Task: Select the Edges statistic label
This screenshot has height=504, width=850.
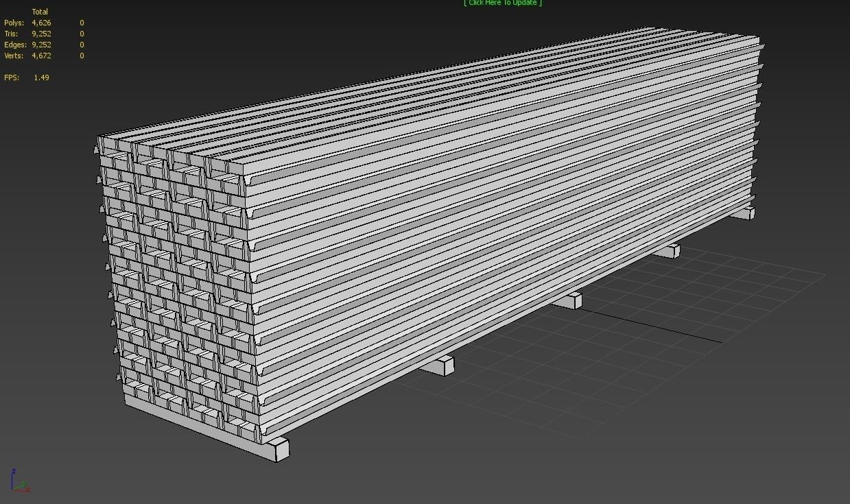Action: click(x=15, y=45)
